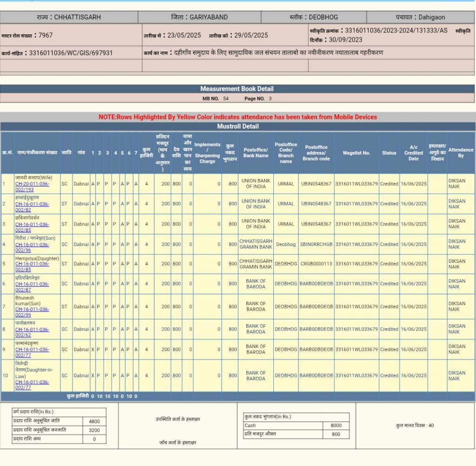Viewport: 476px width, 466px height.
Task: Click registration link in row 9
Action: click(32, 352)
